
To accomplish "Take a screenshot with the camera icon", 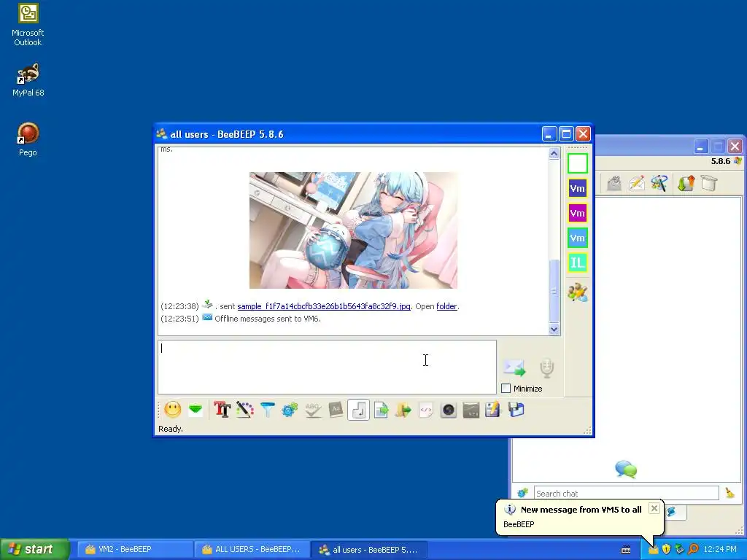I will [449, 410].
